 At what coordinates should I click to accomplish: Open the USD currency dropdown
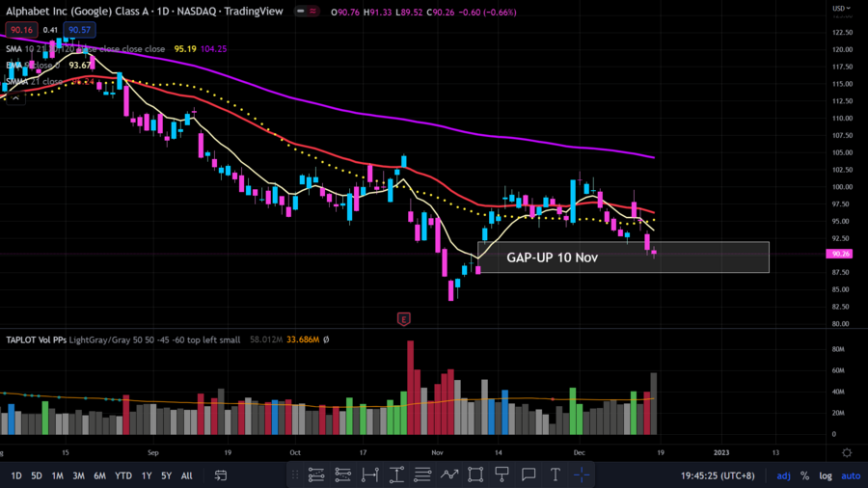coord(841,9)
